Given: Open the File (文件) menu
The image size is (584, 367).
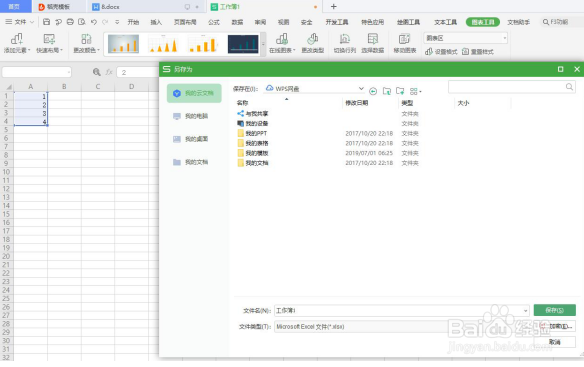Looking at the screenshot, I should point(19,22).
